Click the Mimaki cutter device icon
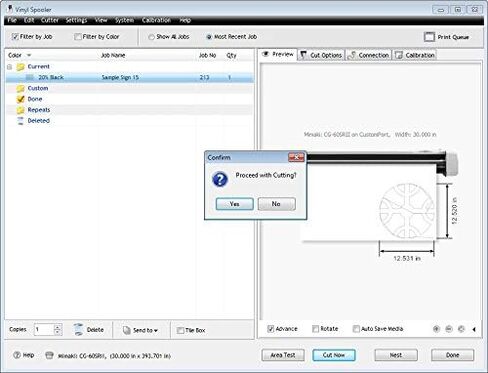This screenshot has height=373, width=488. [x=49, y=355]
